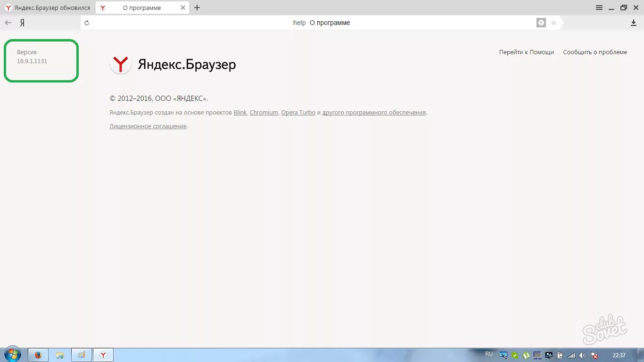Click the address bar field
The width and height of the screenshot is (644, 362).
[321, 23]
